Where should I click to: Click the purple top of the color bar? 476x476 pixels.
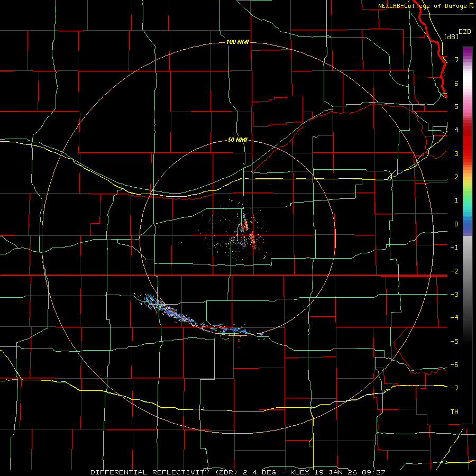[467, 52]
